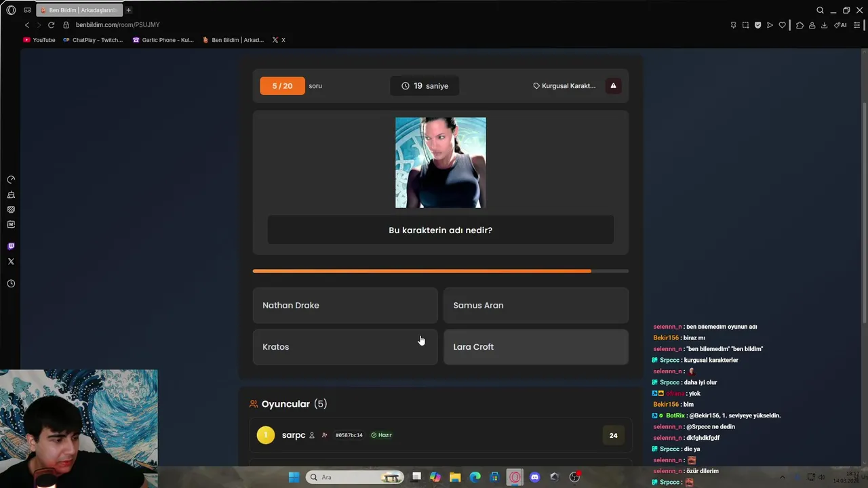The image size is (868, 488).
Task: Open the Ben Bildim bookmark
Action: point(233,40)
